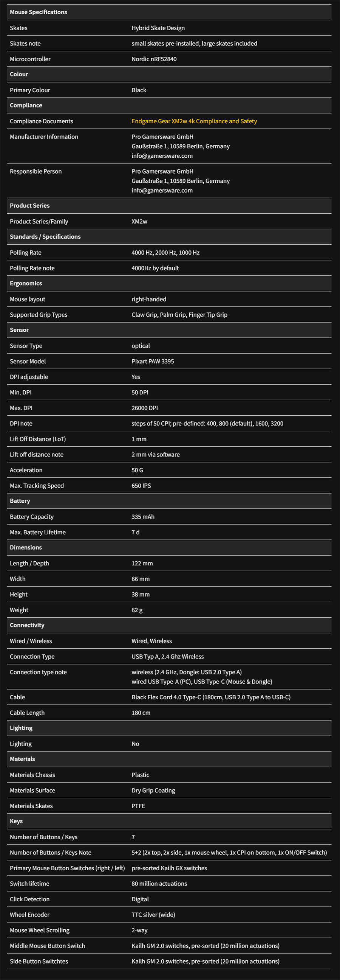
Task: Select the Standards / Specifications header
Action: point(45,237)
